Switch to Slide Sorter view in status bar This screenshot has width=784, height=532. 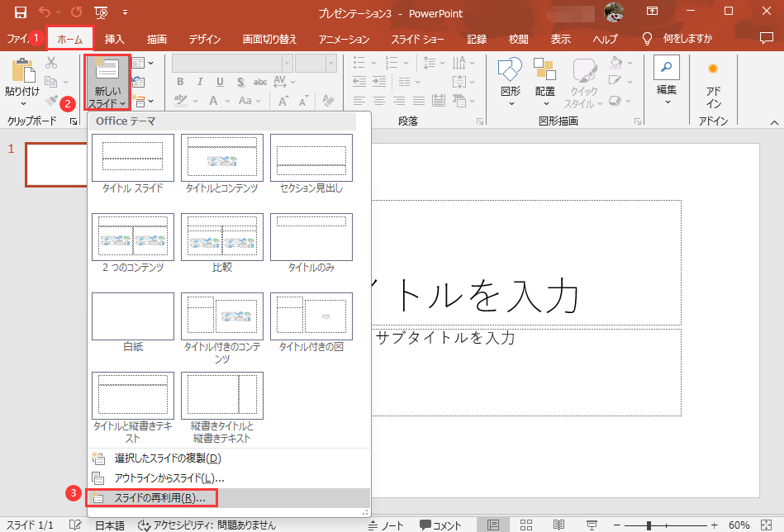pyautogui.click(x=525, y=525)
